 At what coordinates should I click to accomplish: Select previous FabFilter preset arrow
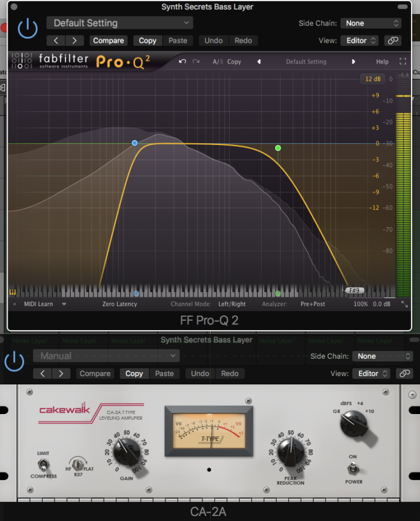pyautogui.click(x=259, y=62)
